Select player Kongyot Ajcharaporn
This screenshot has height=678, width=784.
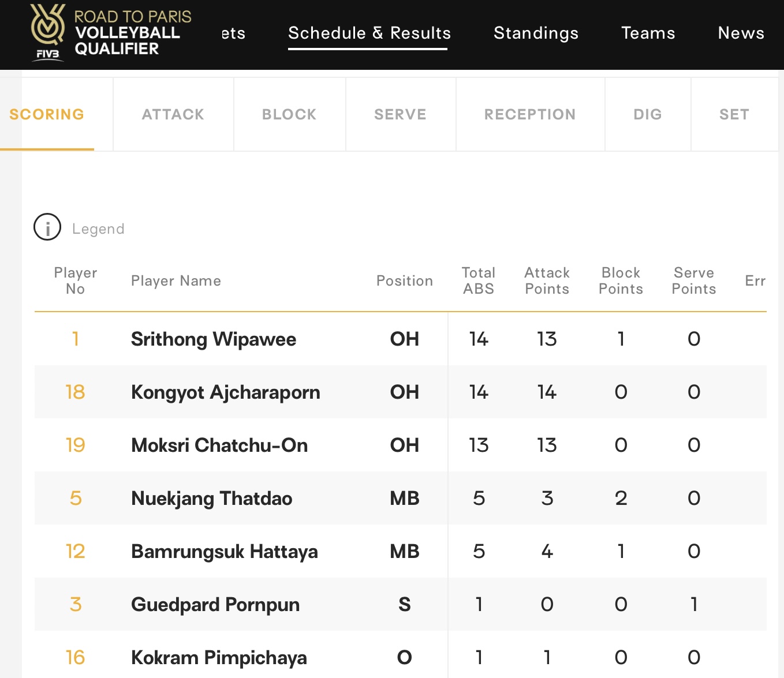[225, 392]
